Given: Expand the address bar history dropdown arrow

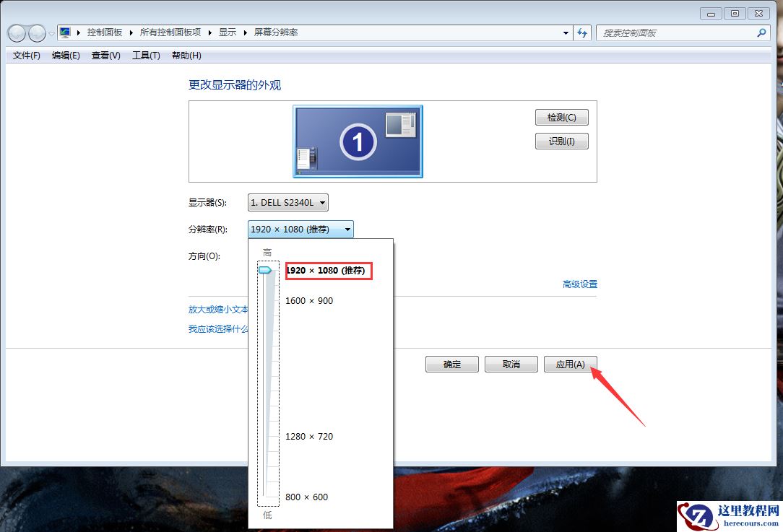Looking at the screenshot, I should (566, 32).
